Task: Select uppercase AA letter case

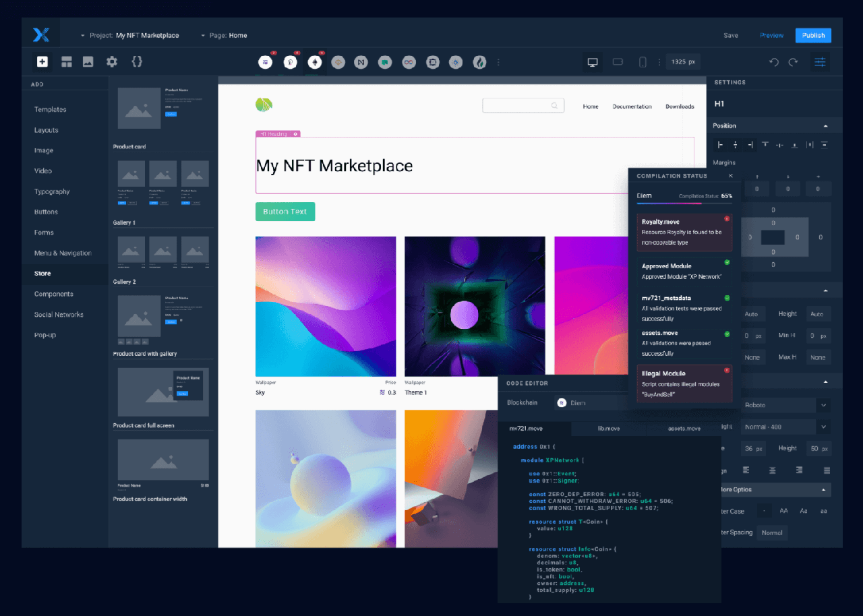Action: point(784,511)
